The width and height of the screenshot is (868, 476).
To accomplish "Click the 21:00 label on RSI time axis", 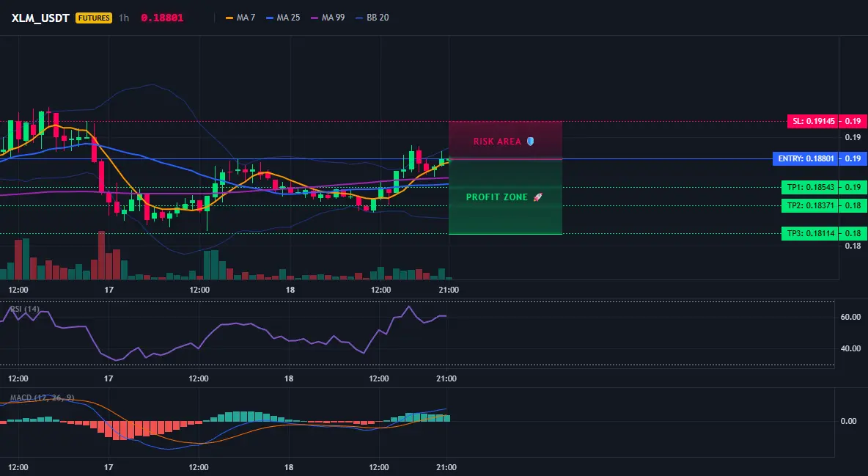I will click(446, 378).
